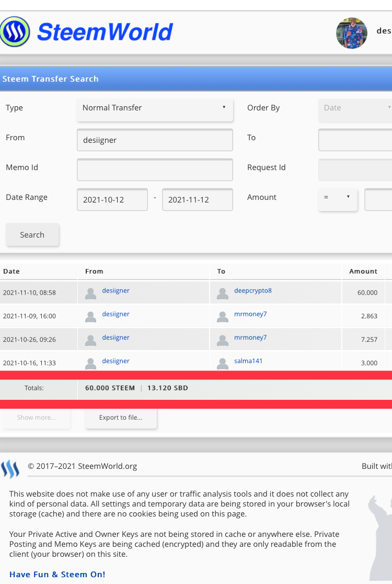Select the end date 2021-11-12 field
Screen dimensions: 392x584
(198, 199)
